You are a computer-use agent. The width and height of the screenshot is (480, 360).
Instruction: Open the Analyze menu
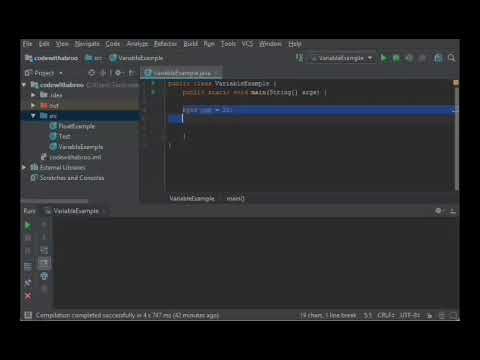pyautogui.click(x=137, y=44)
